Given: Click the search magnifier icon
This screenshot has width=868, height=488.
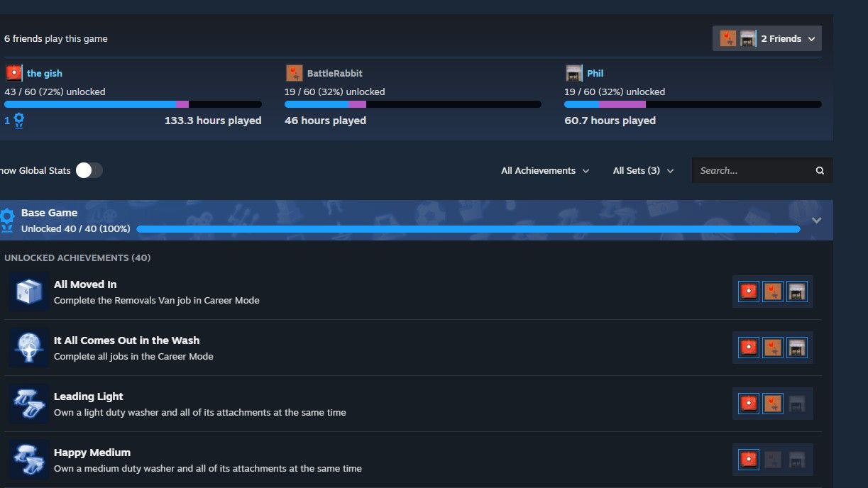Looking at the screenshot, I should 820,170.
